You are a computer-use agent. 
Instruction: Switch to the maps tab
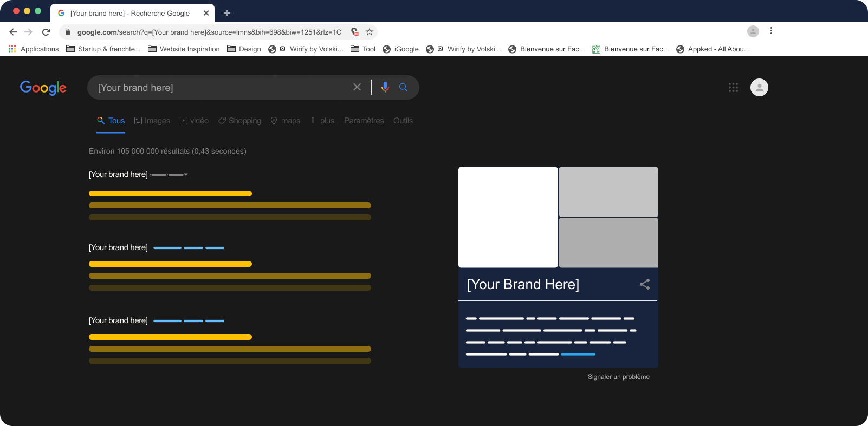(x=286, y=121)
